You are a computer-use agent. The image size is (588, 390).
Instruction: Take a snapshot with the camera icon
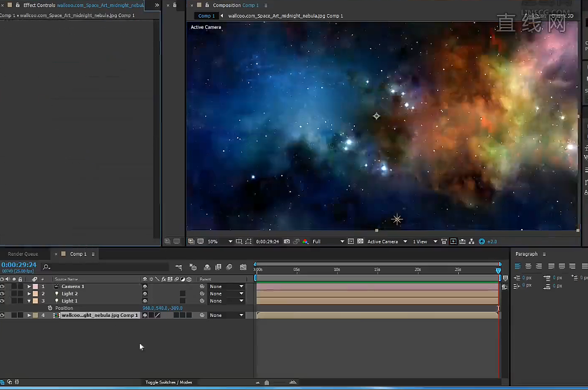tap(287, 242)
